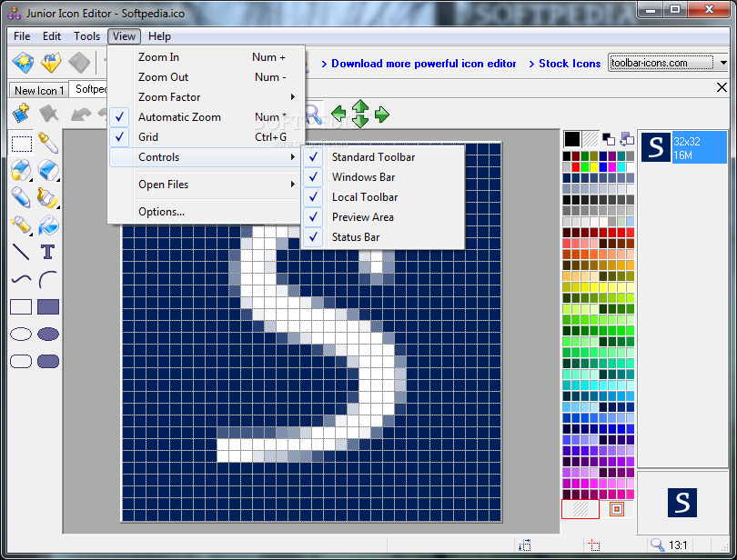Uncheck the Grid menu option
Screen dimensions: 737x560
(203, 137)
